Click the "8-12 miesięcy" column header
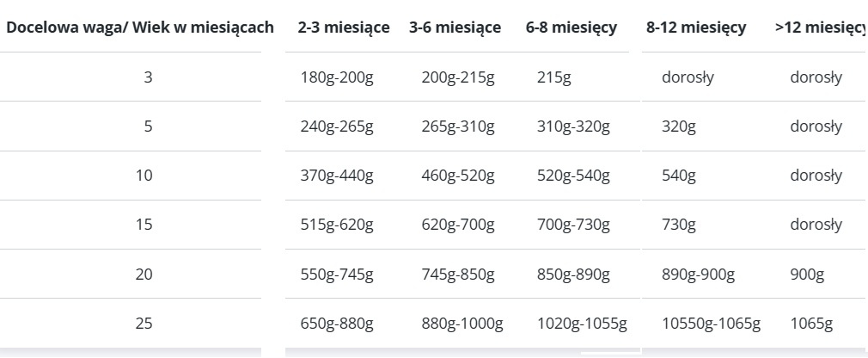This screenshot has height=358, width=868. 696,28
